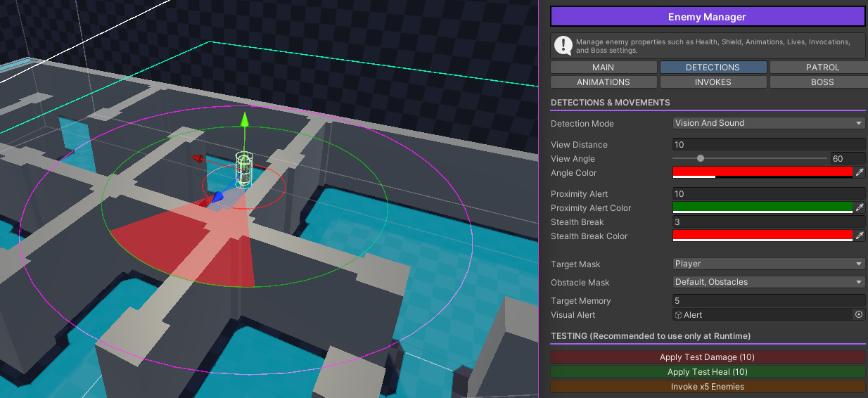Open the Visual Alert object picker
The width and height of the screenshot is (868, 398).
859,315
